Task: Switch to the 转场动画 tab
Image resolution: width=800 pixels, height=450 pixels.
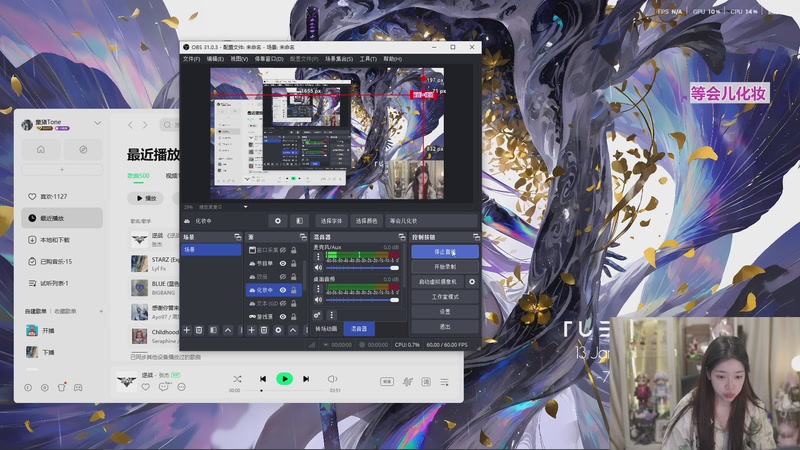Action: point(326,329)
